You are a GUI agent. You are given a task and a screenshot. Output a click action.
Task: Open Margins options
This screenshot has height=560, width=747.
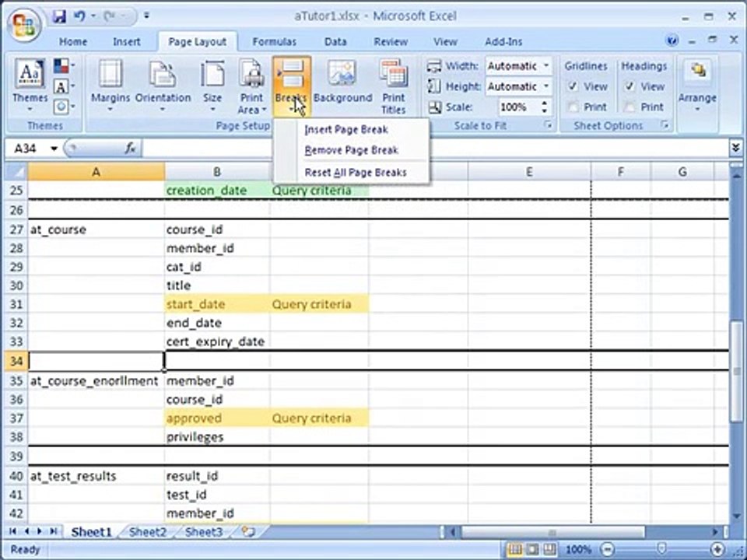[110, 86]
